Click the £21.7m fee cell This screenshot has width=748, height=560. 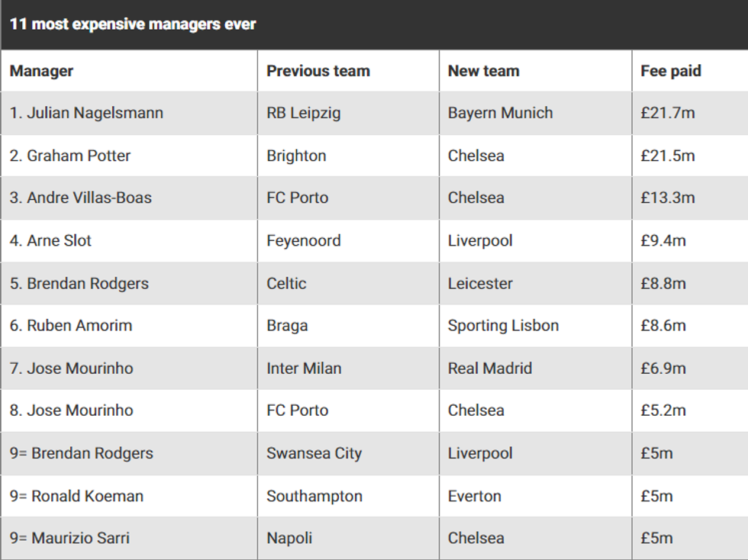[x=667, y=113]
